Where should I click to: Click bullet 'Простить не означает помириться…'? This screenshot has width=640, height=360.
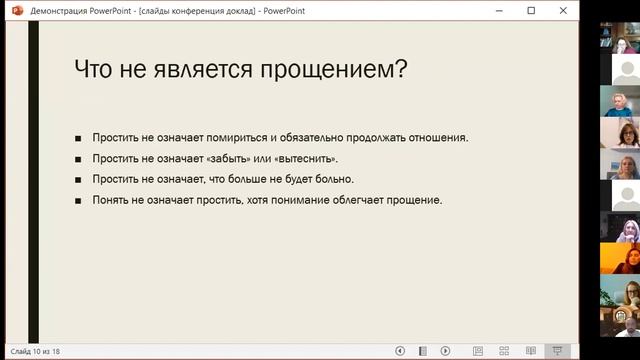click(x=280, y=138)
